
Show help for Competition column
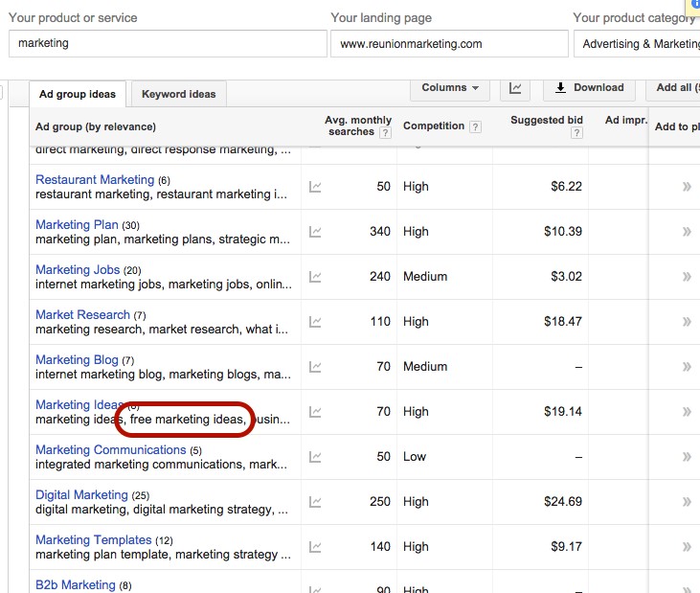[x=476, y=126]
